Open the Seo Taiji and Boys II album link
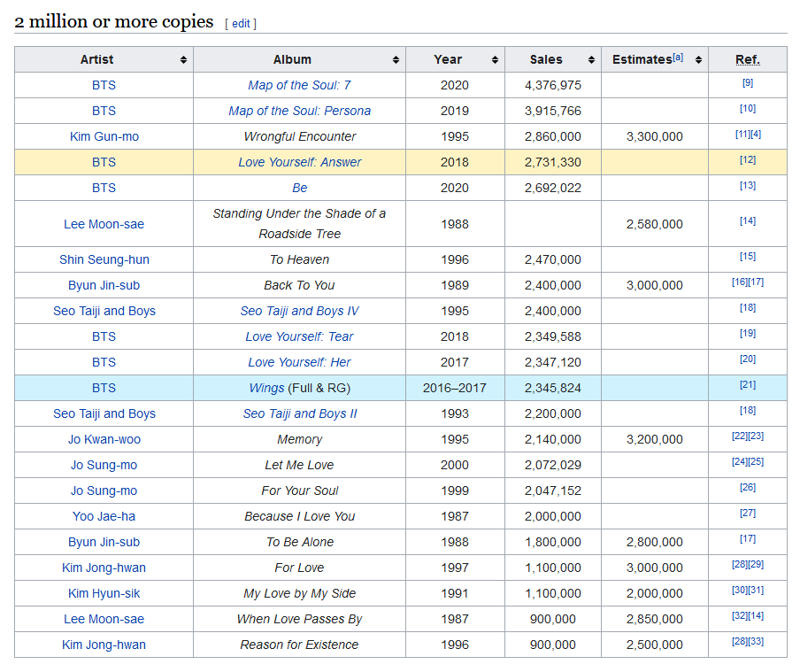Viewport: 800px width, 672px height. tap(299, 413)
